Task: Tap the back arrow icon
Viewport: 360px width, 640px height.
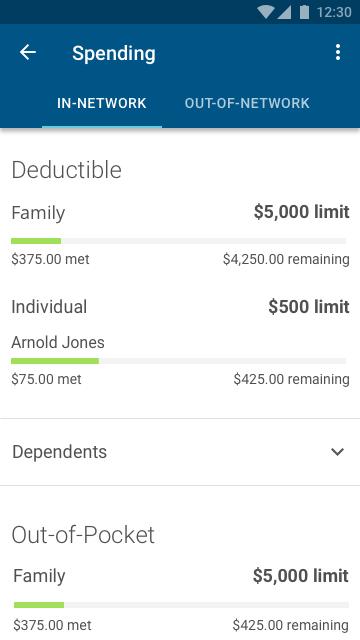Action: (x=28, y=53)
